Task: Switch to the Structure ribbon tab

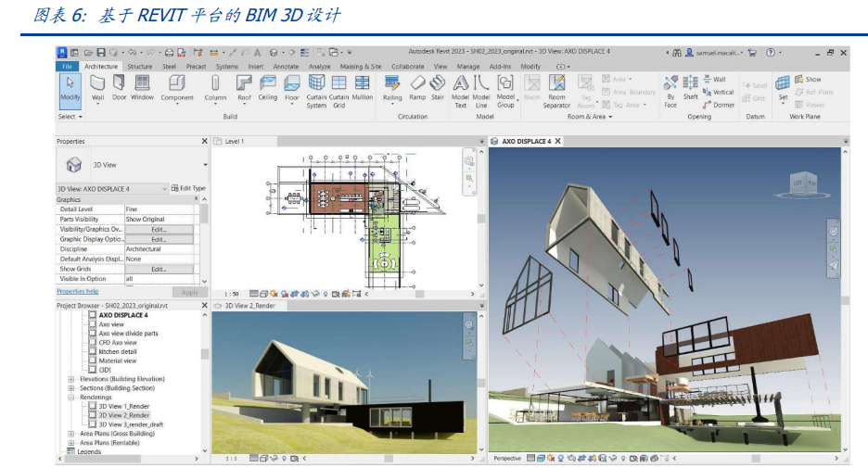Action: coord(139,67)
